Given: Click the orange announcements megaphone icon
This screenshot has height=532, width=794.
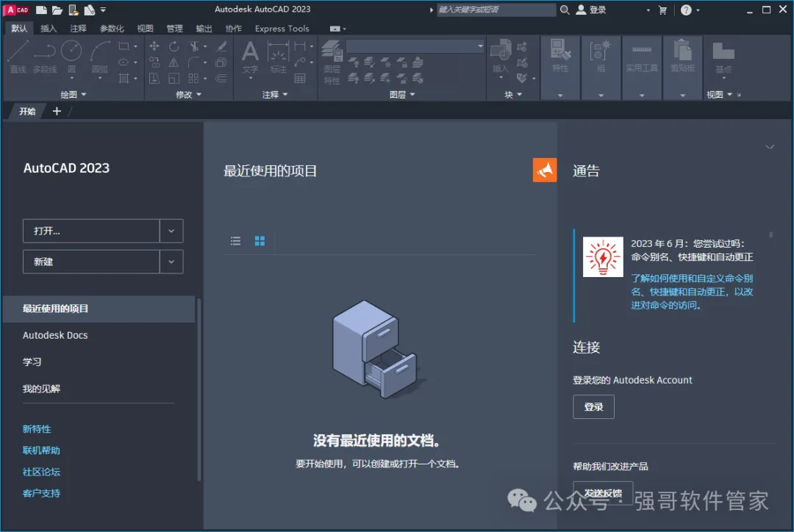Looking at the screenshot, I should [544, 170].
